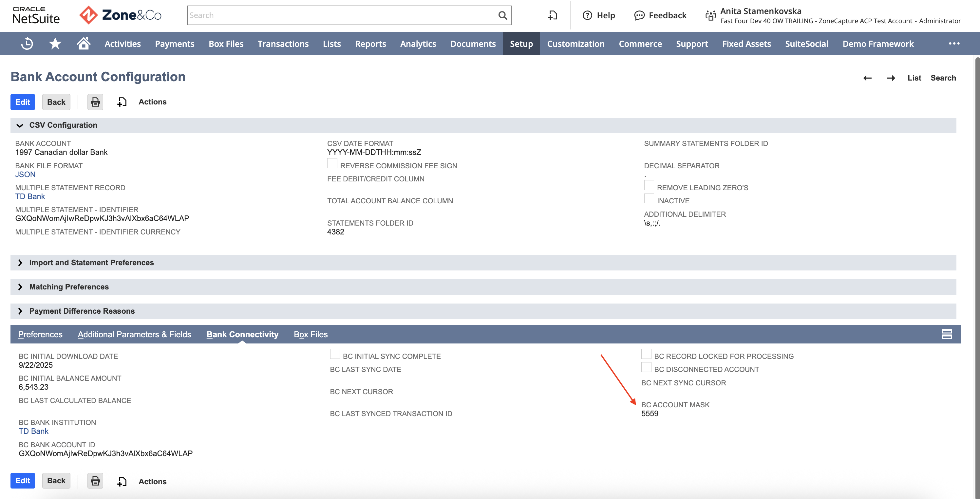Open TD Bank multiple statement record link
The image size is (980, 499).
30,197
